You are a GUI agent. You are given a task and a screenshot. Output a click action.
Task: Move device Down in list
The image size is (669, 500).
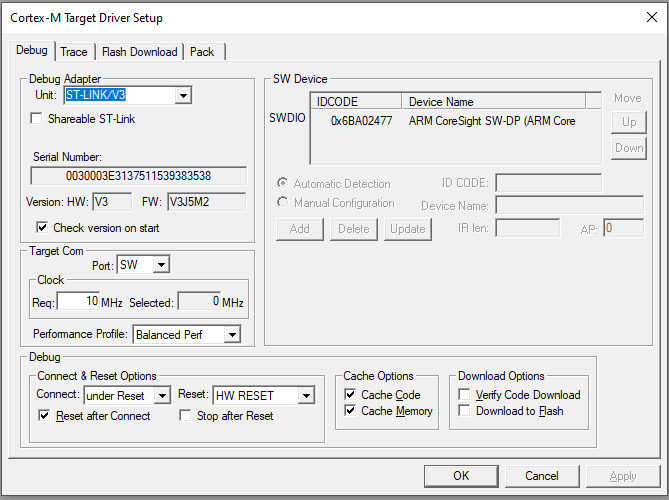[629, 148]
